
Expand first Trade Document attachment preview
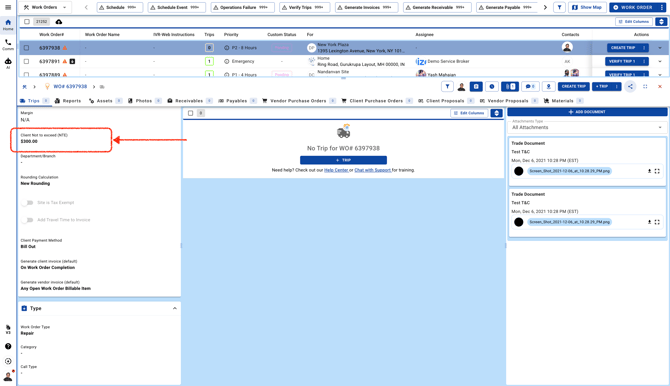point(657,171)
